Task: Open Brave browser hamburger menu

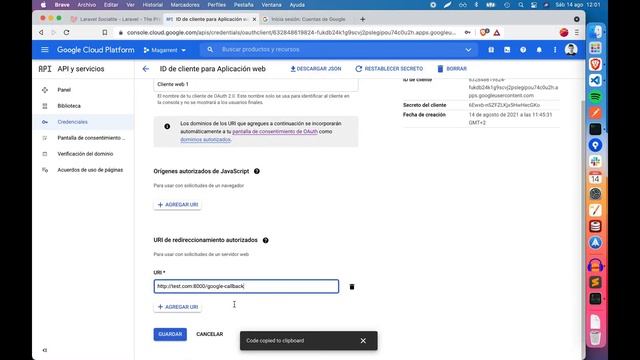Action: coord(577,32)
